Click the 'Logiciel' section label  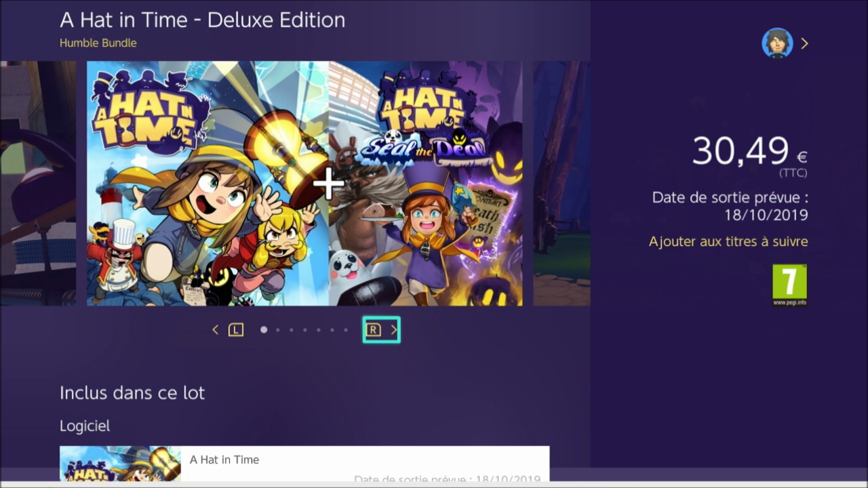coord(85,426)
